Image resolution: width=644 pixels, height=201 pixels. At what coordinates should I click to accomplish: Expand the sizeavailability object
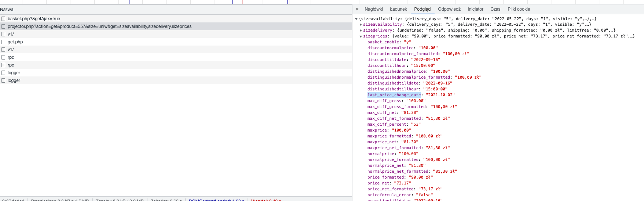pos(361,25)
